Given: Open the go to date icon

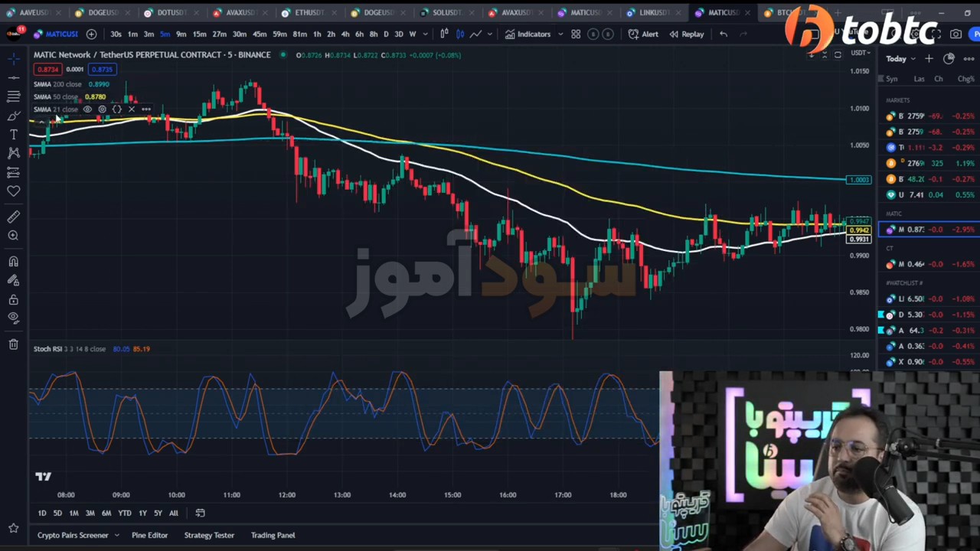Looking at the screenshot, I should click(x=200, y=513).
